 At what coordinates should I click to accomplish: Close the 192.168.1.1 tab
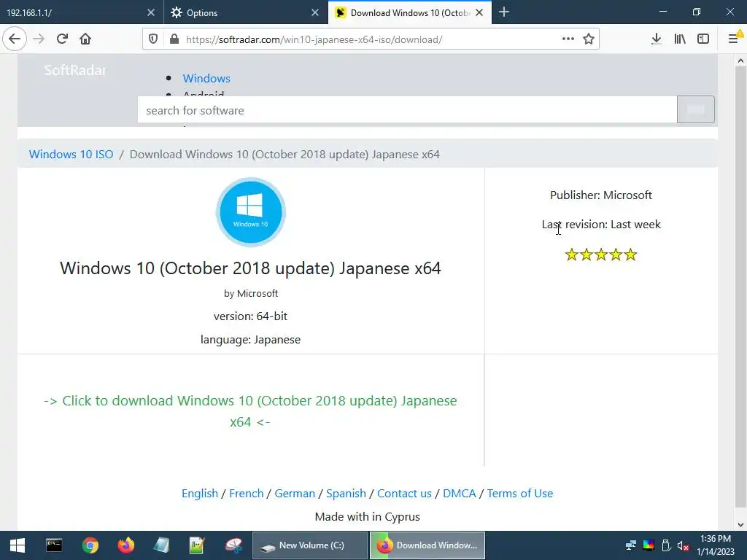coord(151,13)
